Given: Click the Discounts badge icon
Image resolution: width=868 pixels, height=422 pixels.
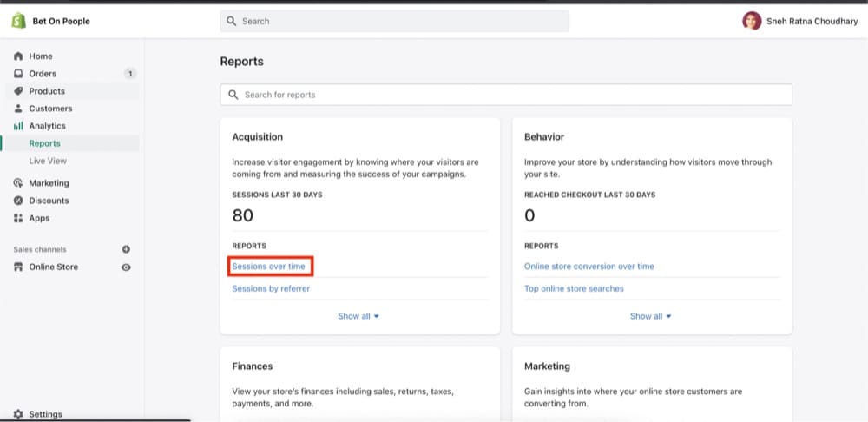Looking at the screenshot, I should 18,201.
